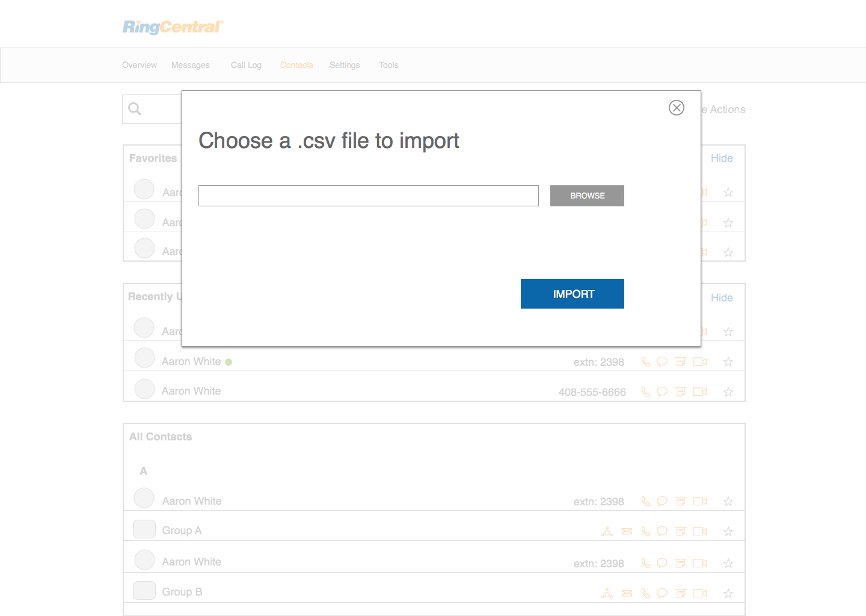The height and width of the screenshot is (616, 866).
Task: Click Group B square avatar
Action: tap(144, 591)
